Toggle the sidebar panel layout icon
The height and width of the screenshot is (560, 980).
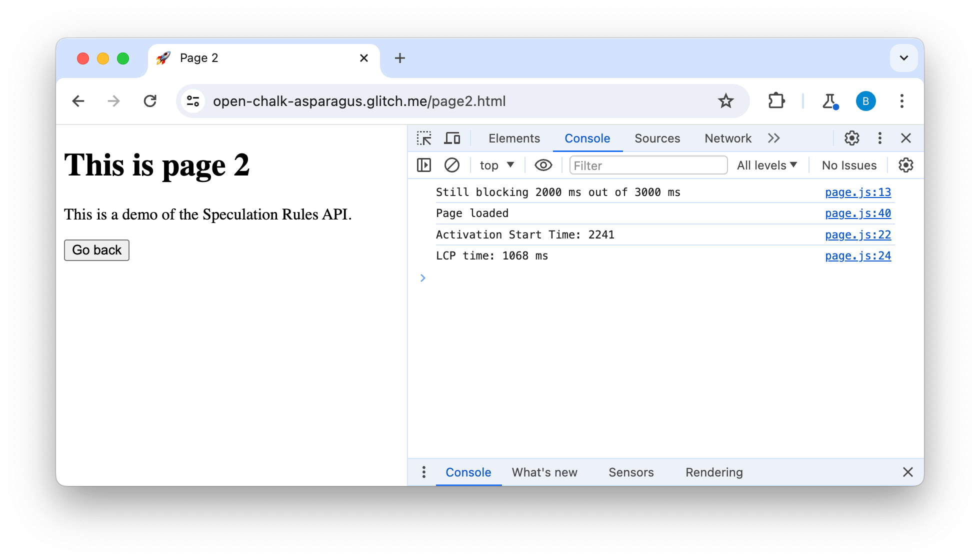pyautogui.click(x=423, y=165)
